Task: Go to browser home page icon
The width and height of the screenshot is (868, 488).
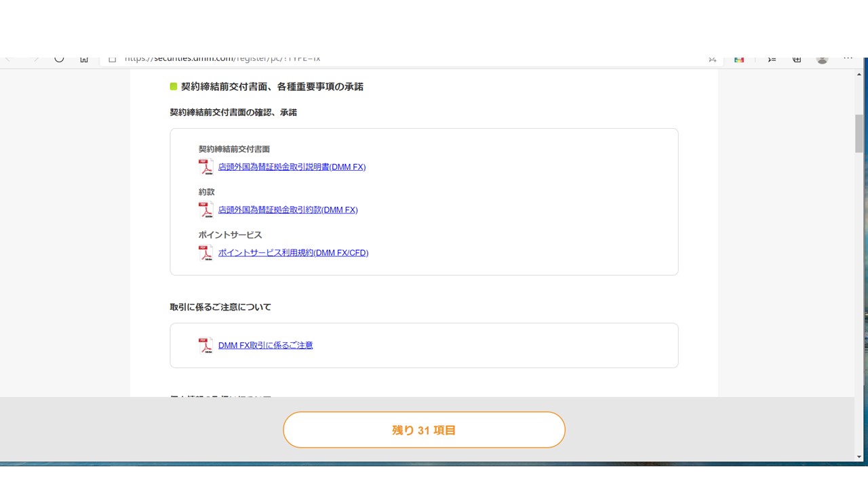Action: pos(84,60)
